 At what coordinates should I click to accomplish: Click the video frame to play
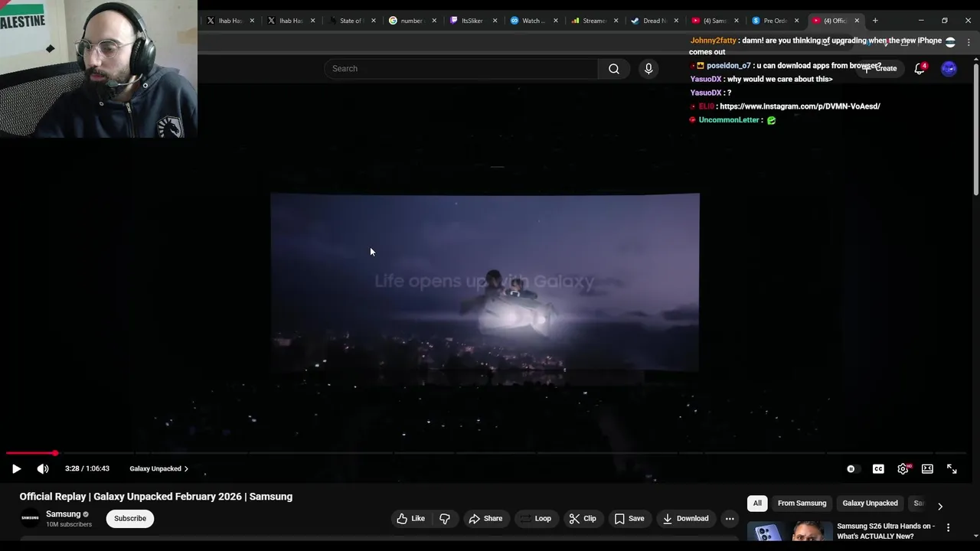point(485,282)
